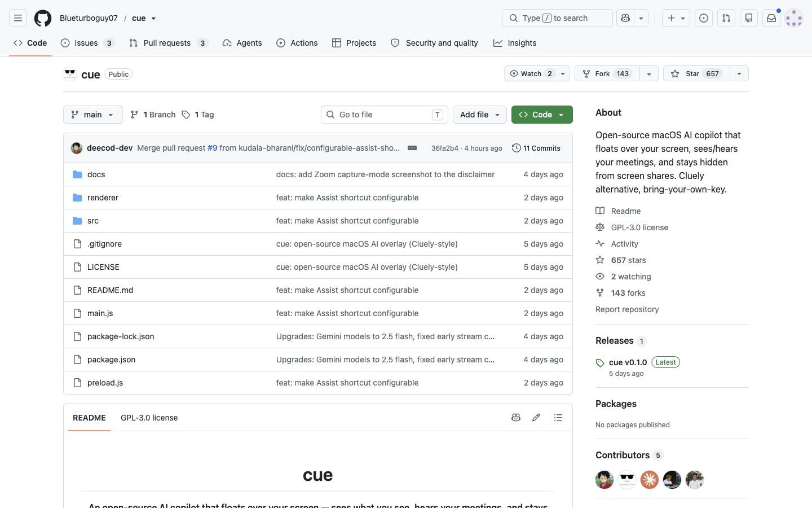This screenshot has height=508, width=812.
Task: Open the preload.js file
Action: pyautogui.click(x=105, y=383)
